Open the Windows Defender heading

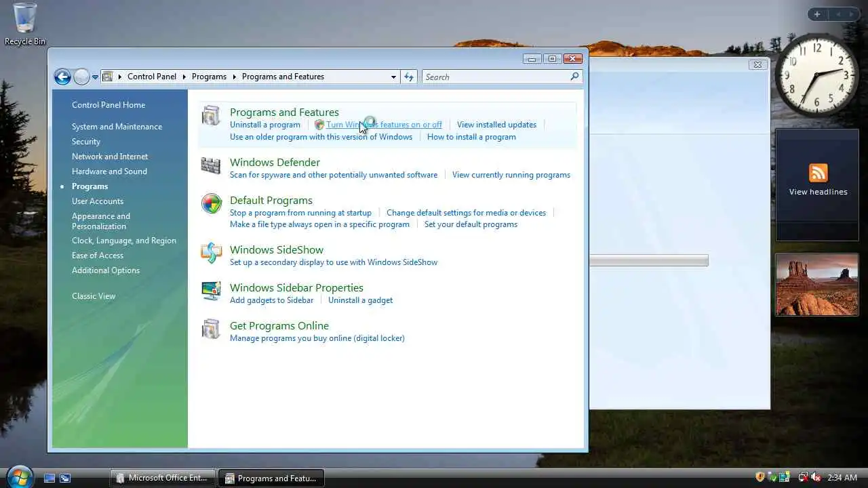point(275,163)
